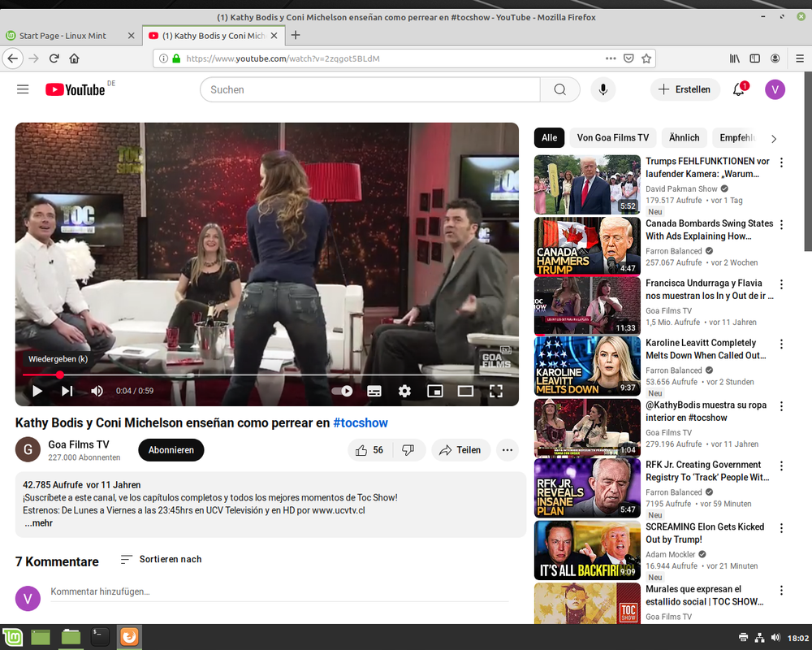Open page actions three-dot menu
Viewport: 812px width, 650px height.
[611, 58]
